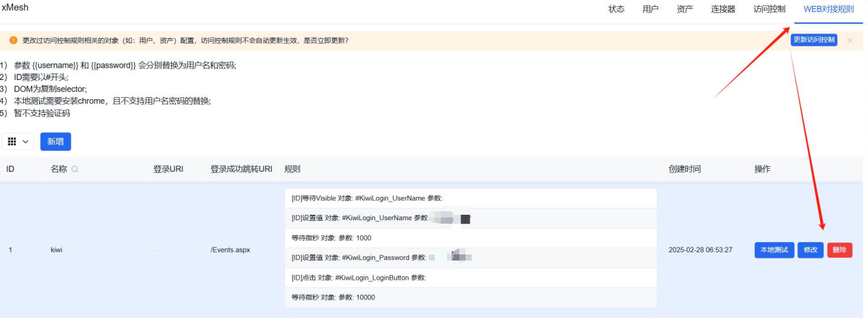
Task: Switch to the 状态 tab
Action: tap(616, 10)
